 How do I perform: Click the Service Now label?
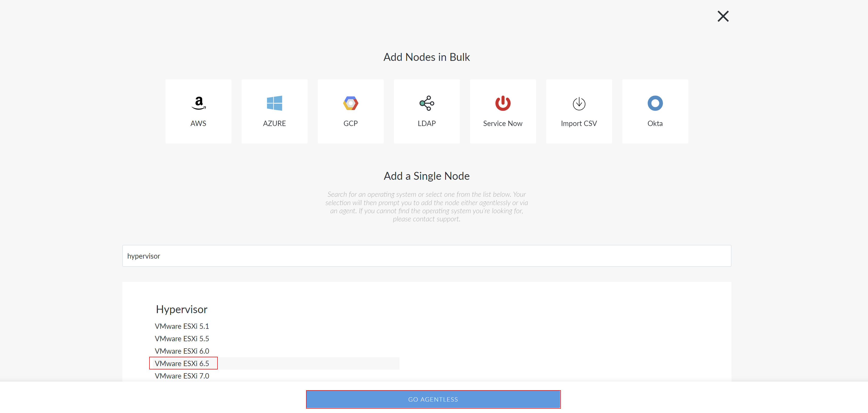[x=503, y=123]
